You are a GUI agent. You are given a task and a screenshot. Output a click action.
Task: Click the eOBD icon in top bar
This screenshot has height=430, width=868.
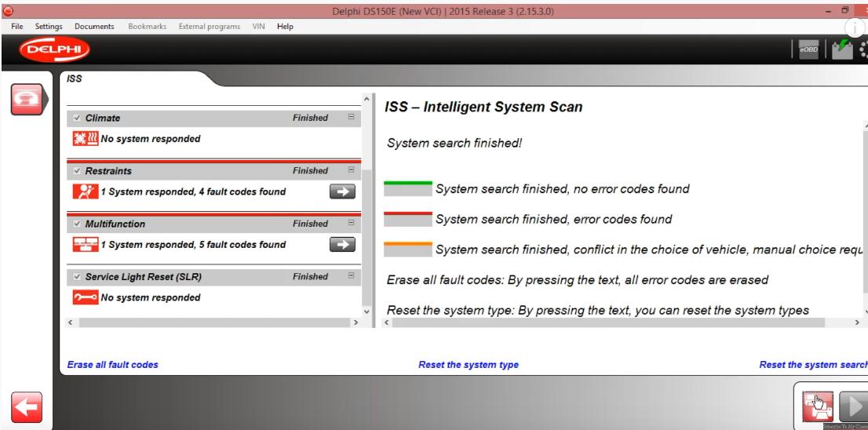click(x=808, y=49)
